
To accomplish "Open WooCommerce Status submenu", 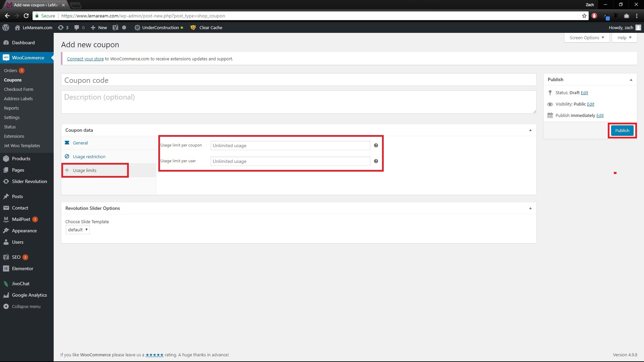I will coord(27,127).
